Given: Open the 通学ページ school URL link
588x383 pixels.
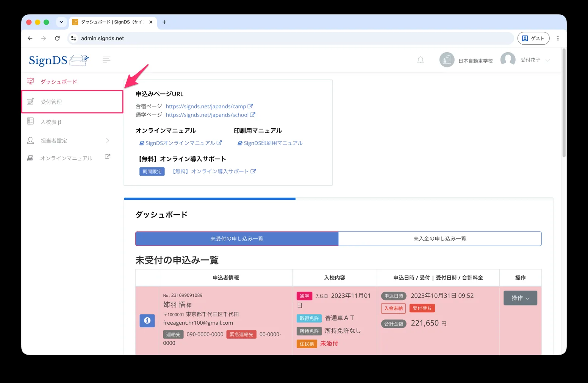Looking at the screenshot, I should coord(207,115).
